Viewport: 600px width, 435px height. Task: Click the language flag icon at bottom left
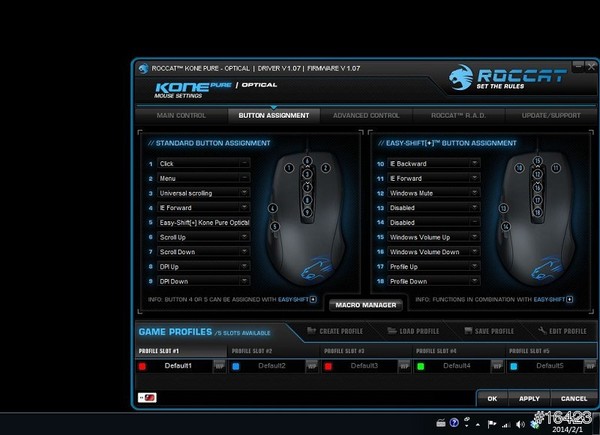click(147, 398)
